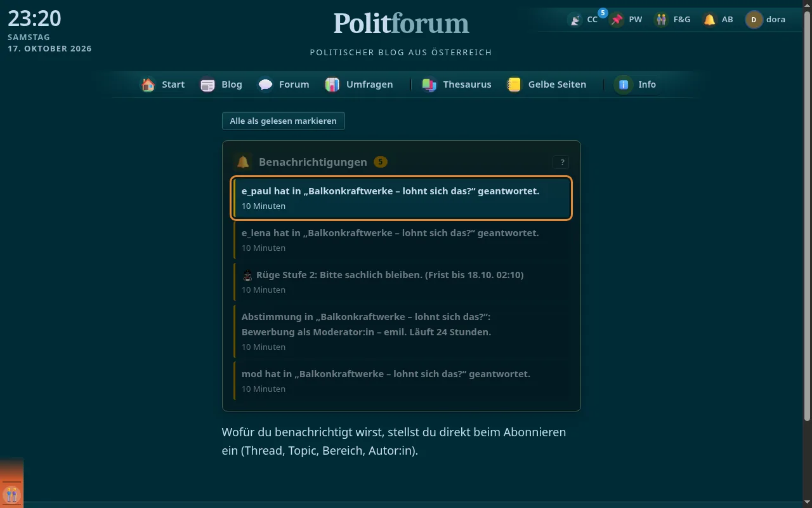Click the PW pushpin icon
The height and width of the screenshot is (508, 812).
tap(617, 20)
